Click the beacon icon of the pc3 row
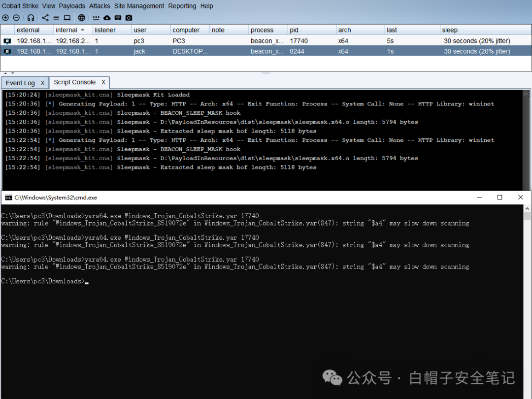The width and height of the screenshot is (532, 399). (x=7, y=41)
